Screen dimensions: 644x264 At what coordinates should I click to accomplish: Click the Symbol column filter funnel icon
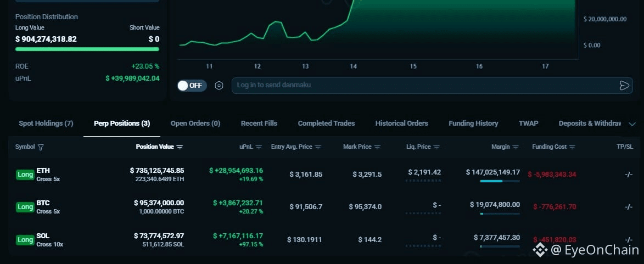pos(41,147)
